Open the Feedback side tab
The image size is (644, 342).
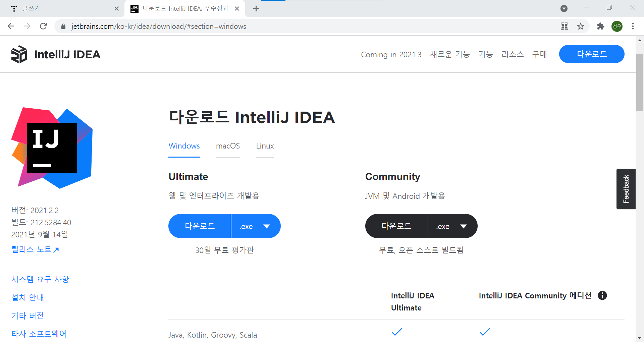coord(626,189)
